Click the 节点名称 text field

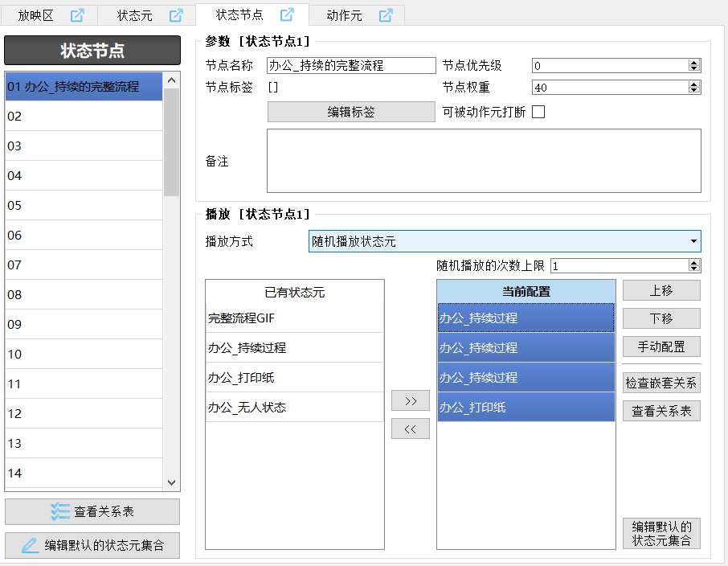pyautogui.click(x=350, y=66)
